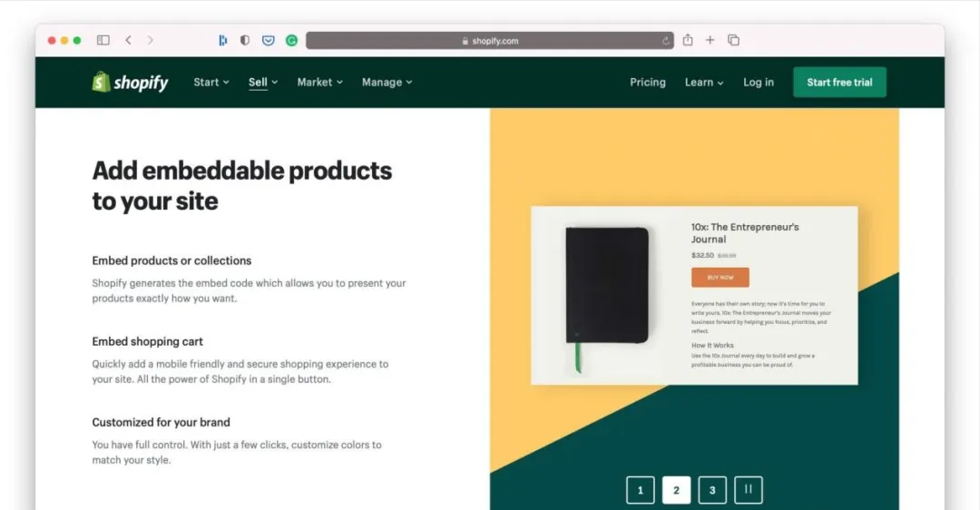Go forward with the browser forward arrow
980x510 pixels.
[150, 40]
